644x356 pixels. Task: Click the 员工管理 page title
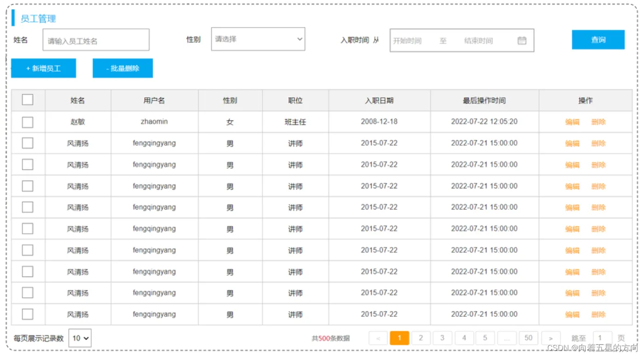[x=38, y=19]
